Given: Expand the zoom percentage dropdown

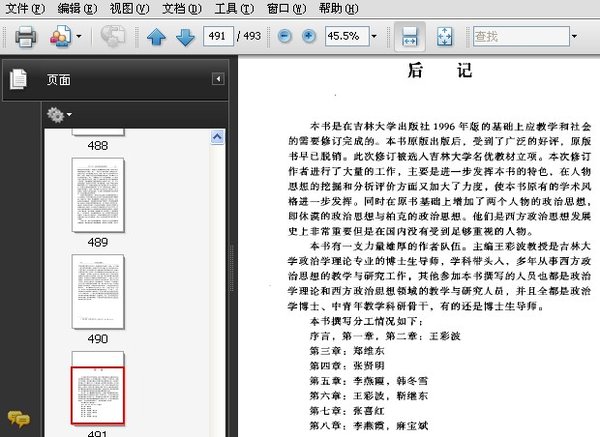Looking at the screenshot, I should (x=373, y=37).
